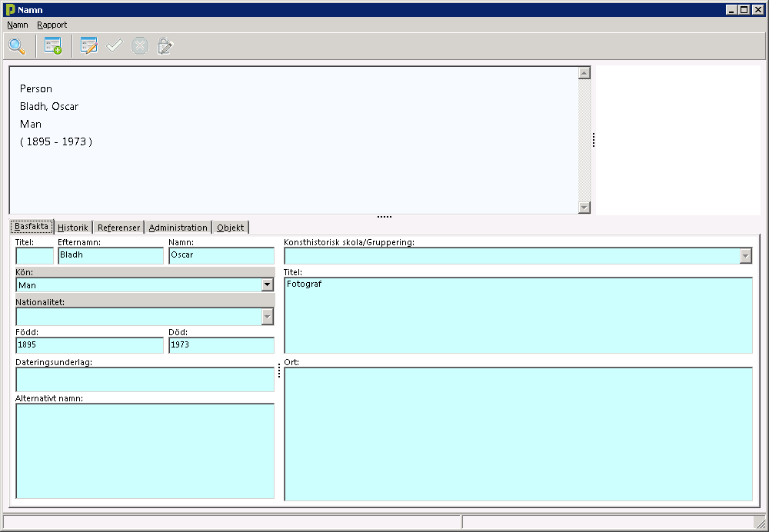Click the window resize grip in status bar
This screenshot has width=769, height=532.
(x=760, y=523)
